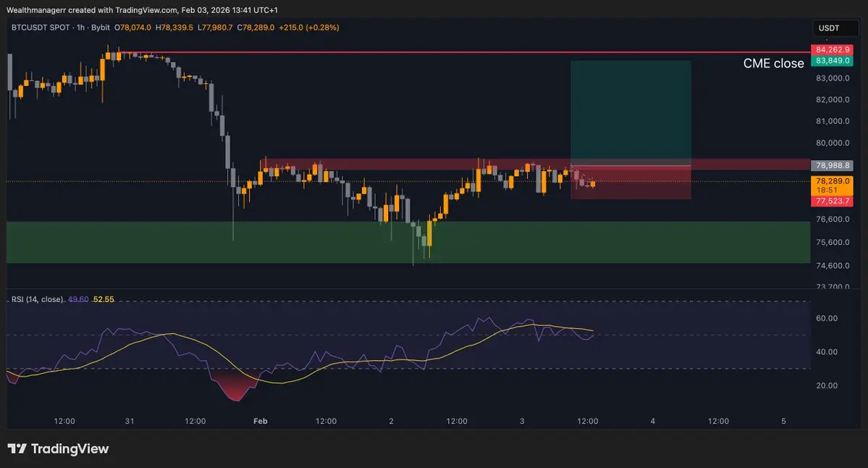Click the purple RSI value 49.60
The height and width of the screenshot is (468, 868).
(x=78, y=299)
